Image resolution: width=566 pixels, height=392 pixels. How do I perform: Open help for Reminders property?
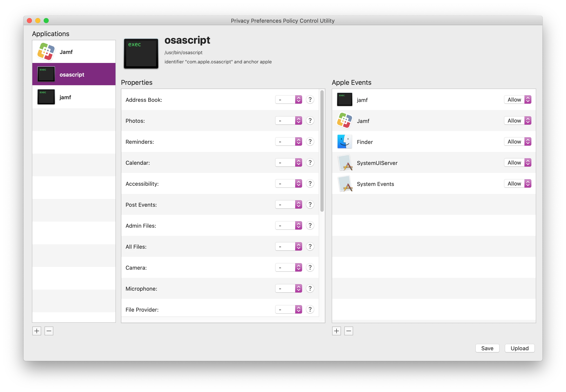pyautogui.click(x=310, y=141)
